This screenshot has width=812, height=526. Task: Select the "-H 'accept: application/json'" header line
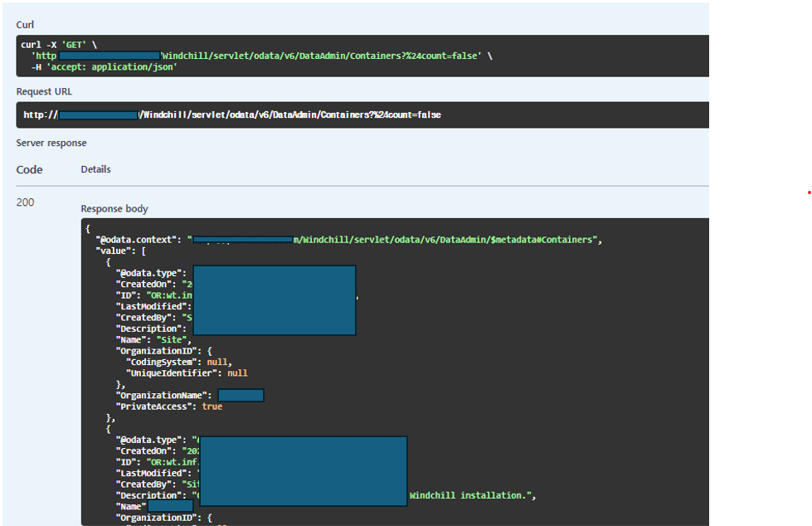[104, 67]
